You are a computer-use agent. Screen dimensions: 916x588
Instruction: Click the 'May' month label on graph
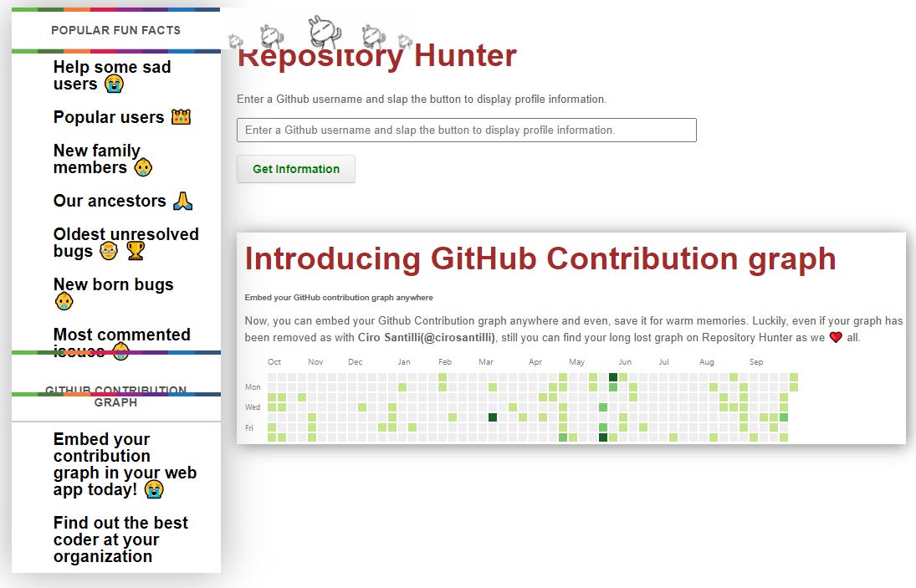576,362
